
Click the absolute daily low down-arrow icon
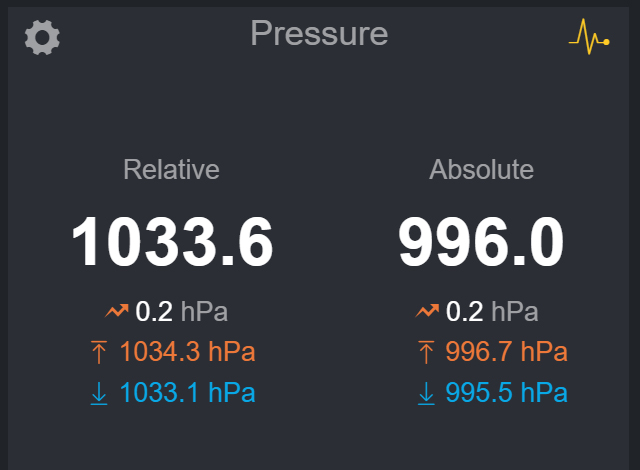427,393
